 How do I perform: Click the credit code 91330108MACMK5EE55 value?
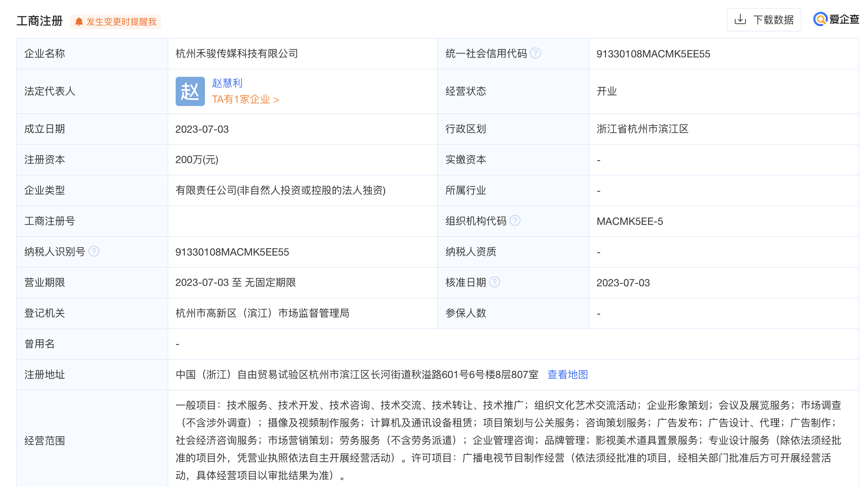tap(653, 54)
